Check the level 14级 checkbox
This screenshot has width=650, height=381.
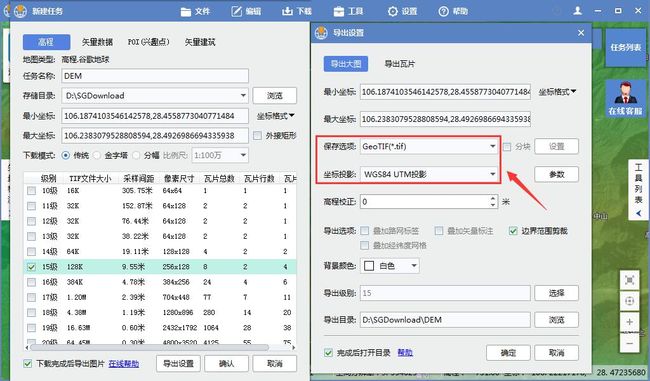[32, 252]
